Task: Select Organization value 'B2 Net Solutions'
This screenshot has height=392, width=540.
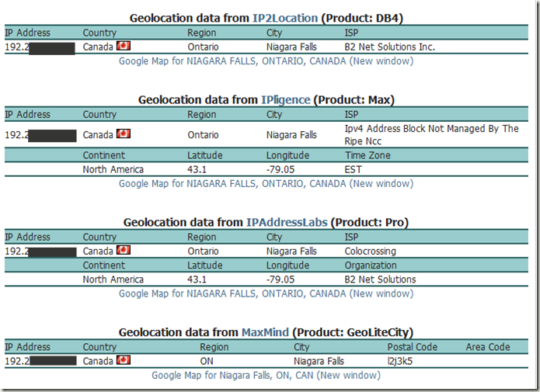Action: (380, 279)
